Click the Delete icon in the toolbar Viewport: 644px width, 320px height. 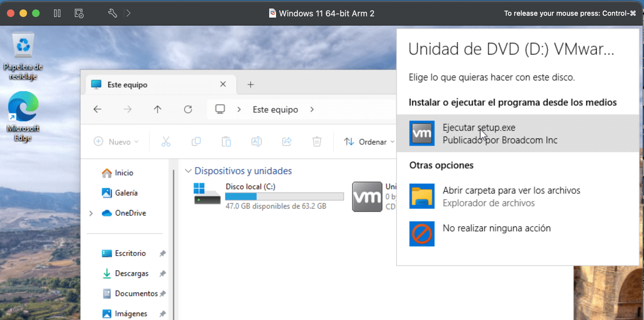(x=317, y=141)
